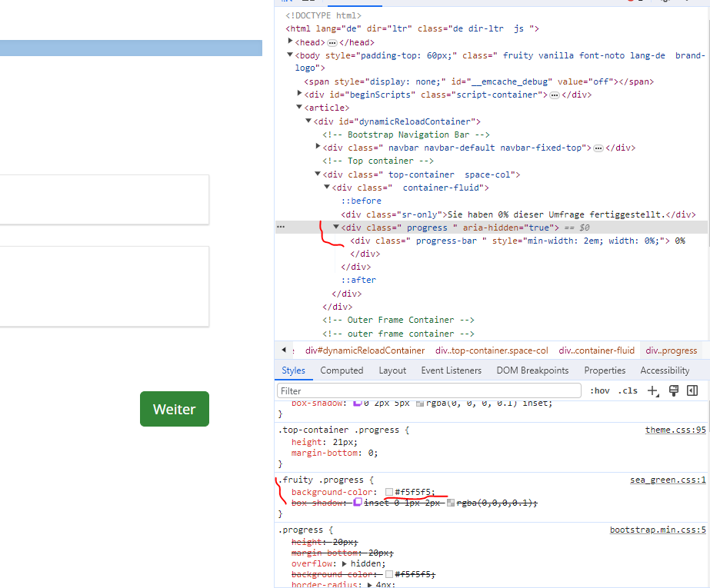Screen dimensions: 710x588
Task: Open theme.css:95 source link
Action: [675, 430]
